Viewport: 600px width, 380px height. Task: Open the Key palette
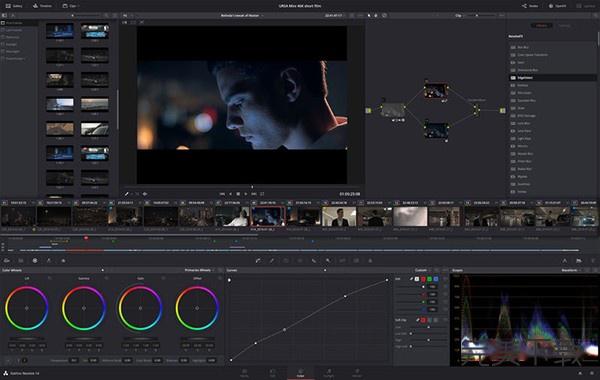click(328, 261)
